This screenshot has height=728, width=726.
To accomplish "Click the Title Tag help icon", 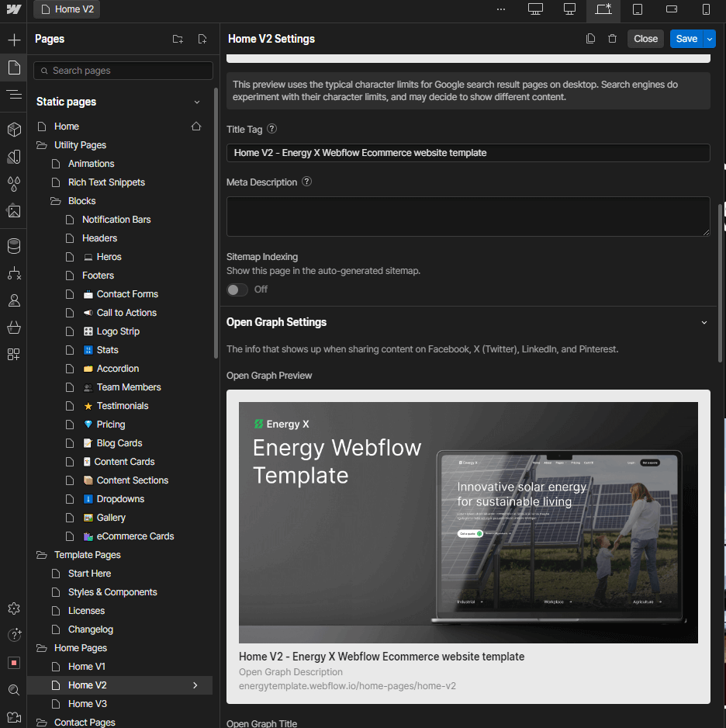I will (x=271, y=129).
